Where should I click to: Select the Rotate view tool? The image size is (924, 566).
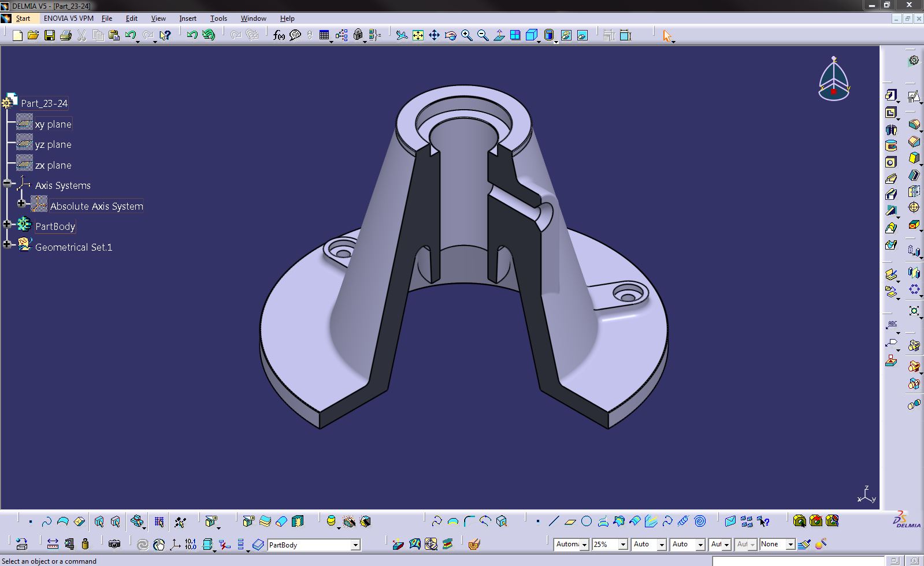pos(450,36)
